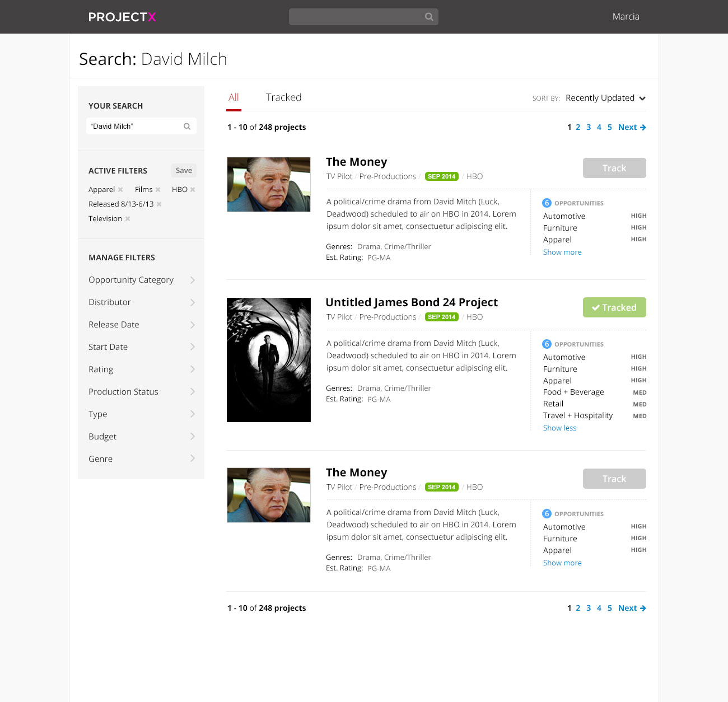728x702 pixels.
Task: Open the Recently Updated sort dropdown
Action: (605, 98)
